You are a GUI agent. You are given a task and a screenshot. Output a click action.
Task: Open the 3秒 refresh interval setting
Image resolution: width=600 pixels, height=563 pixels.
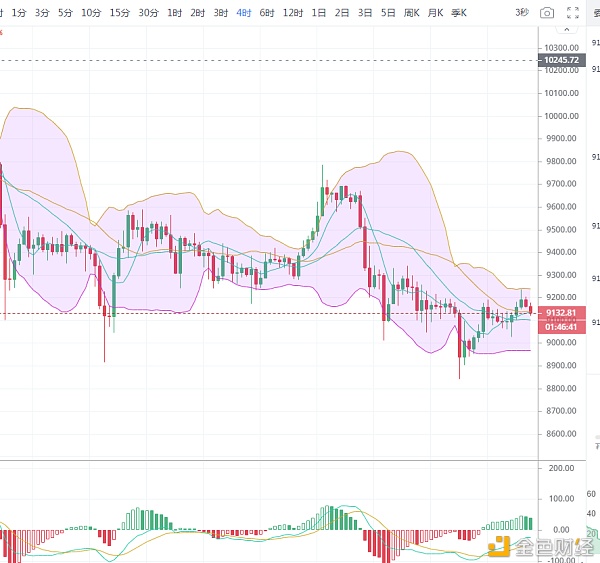pos(522,13)
